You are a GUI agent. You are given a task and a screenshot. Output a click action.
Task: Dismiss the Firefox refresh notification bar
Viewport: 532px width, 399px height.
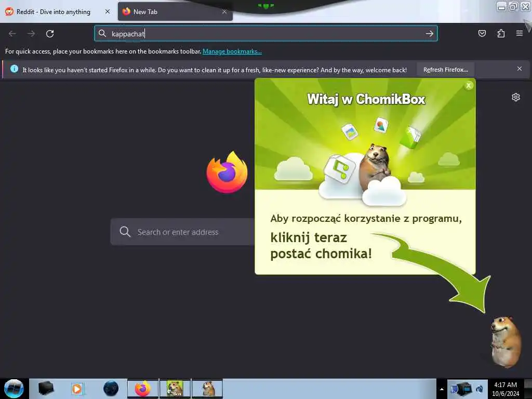[x=519, y=69]
